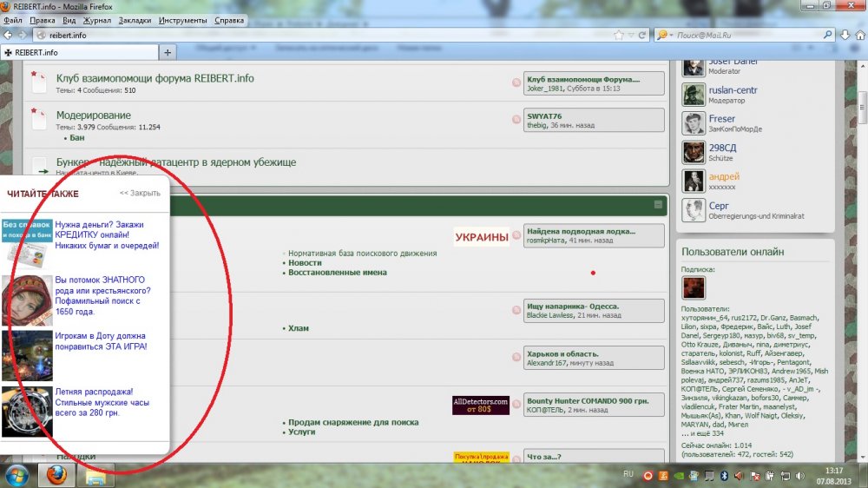868x488 pixels.
Task: Open the Новости subforum link
Action: pos(305,262)
